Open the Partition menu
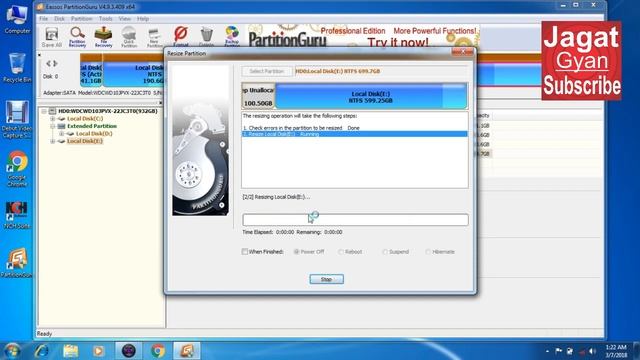The image size is (640, 360). coord(81,19)
